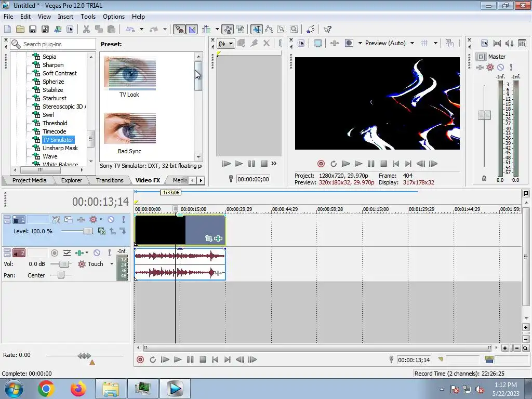532x399 pixels.
Task: Open the Options menu
Action: (114, 16)
